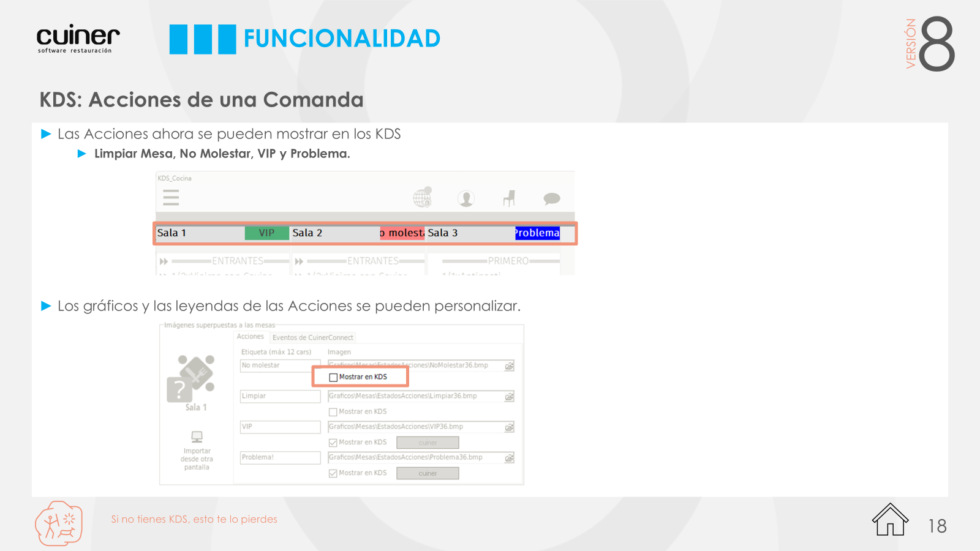
Task: Click the Limpiar label field
Action: coord(280,396)
